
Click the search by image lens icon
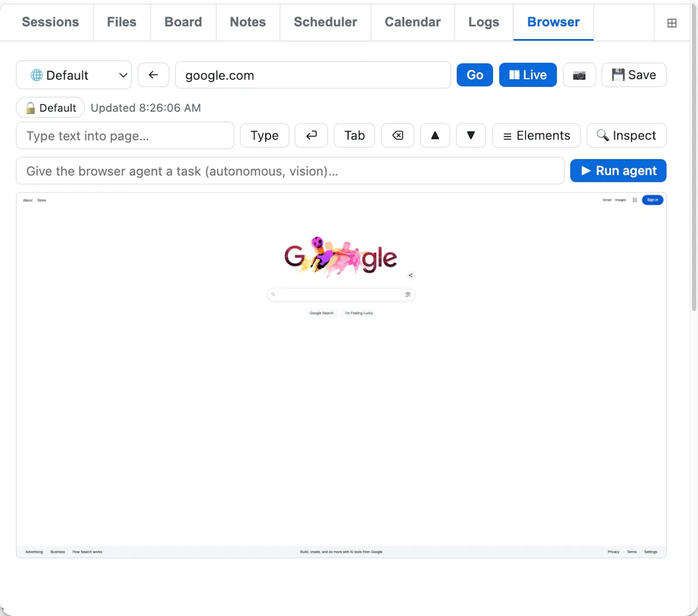[408, 295]
